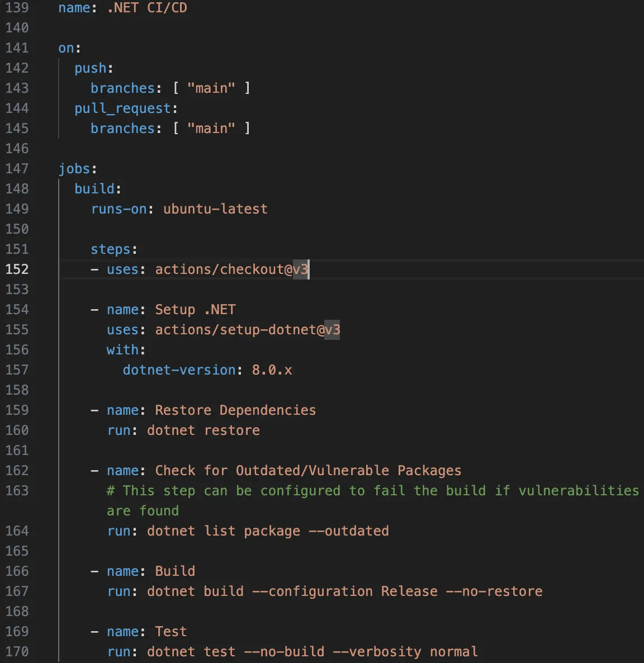Select "dotnet test --no-build --verbosity normal" command

click(x=312, y=651)
